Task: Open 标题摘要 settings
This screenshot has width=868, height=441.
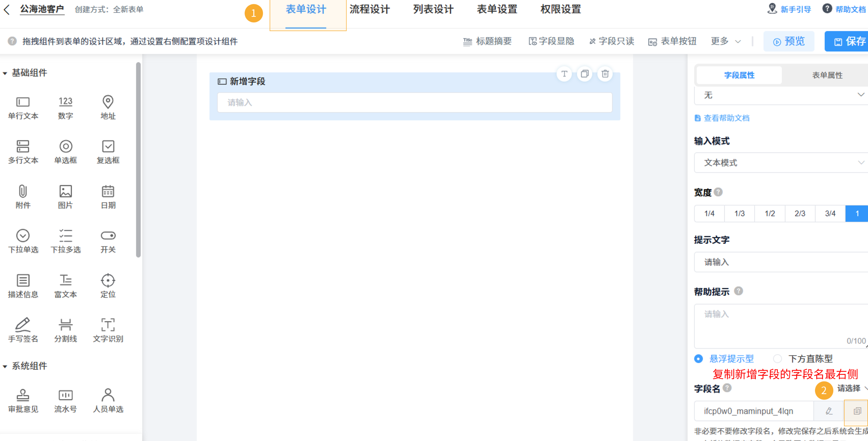Action: coord(487,41)
